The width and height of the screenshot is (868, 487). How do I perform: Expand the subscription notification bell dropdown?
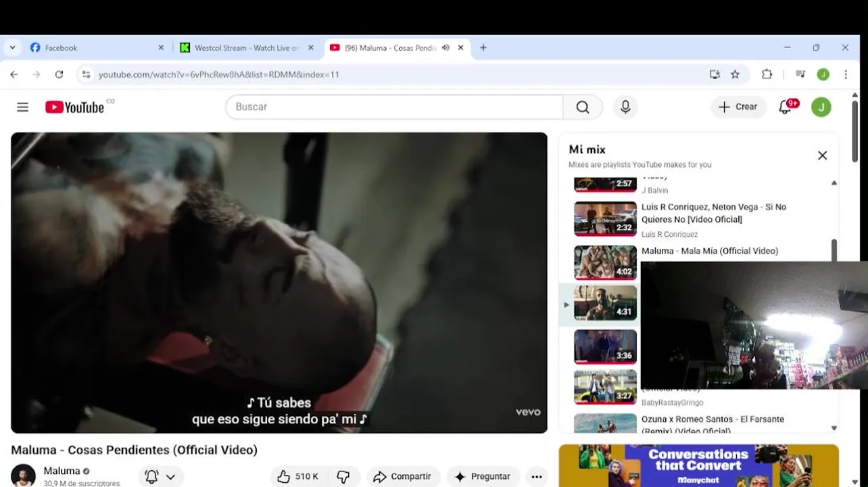pos(161,477)
